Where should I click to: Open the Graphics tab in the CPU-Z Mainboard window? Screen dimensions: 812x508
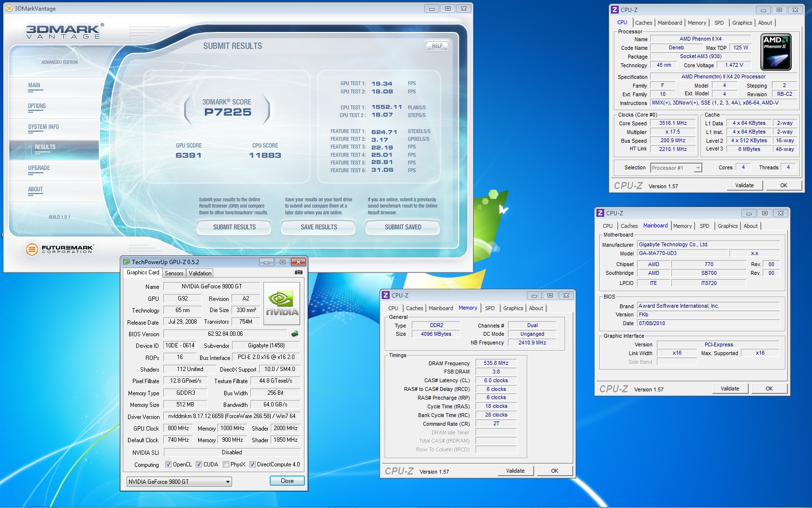pyautogui.click(x=728, y=226)
